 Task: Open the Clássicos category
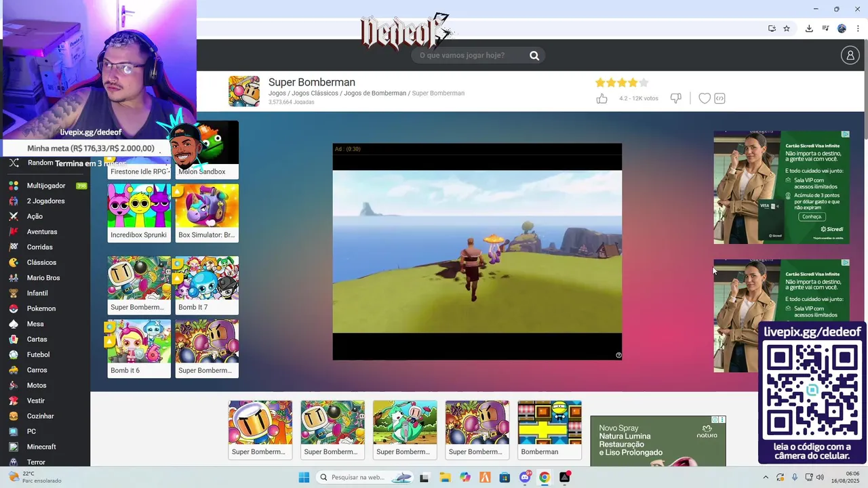[x=41, y=262]
